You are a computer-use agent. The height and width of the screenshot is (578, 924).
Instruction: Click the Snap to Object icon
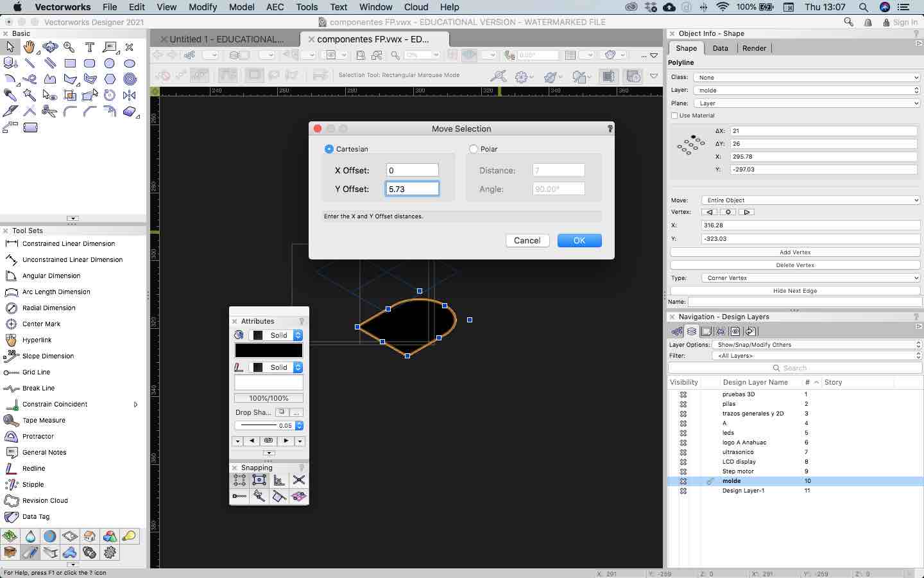tap(259, 480)
